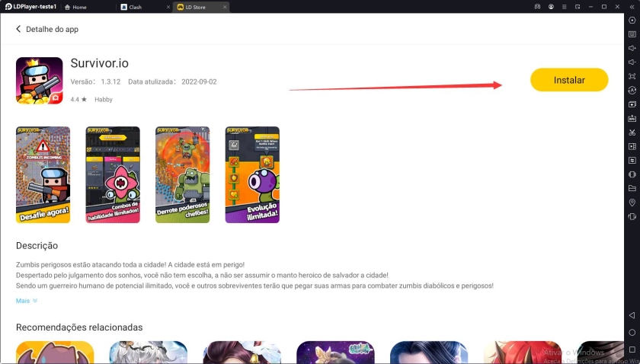This screenshot has height=364, width=640.
Task: Click volume up icon in sidebar
Action: click(x=632, y=48)
